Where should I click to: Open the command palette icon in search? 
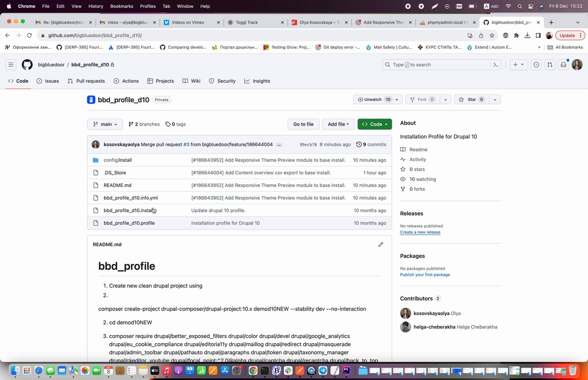[x=496, y=65]
